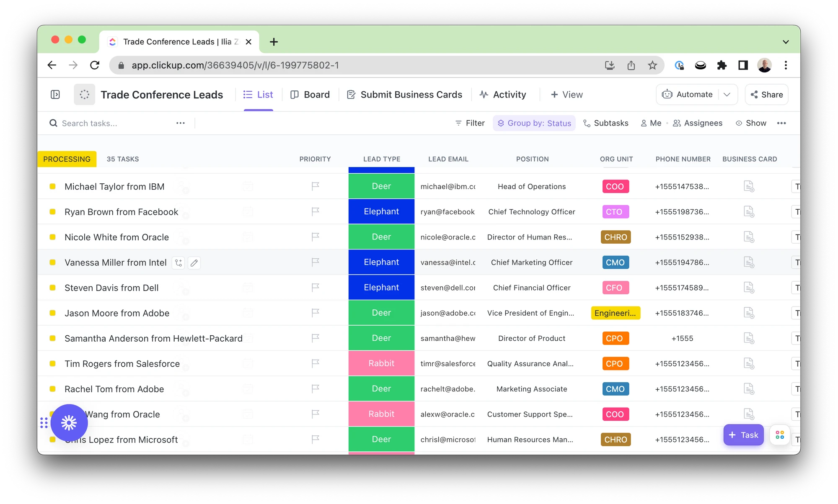The image size is (838, 504).
Task: Click the CHRO tag in Nicole White row
Action: coord(616,237)
